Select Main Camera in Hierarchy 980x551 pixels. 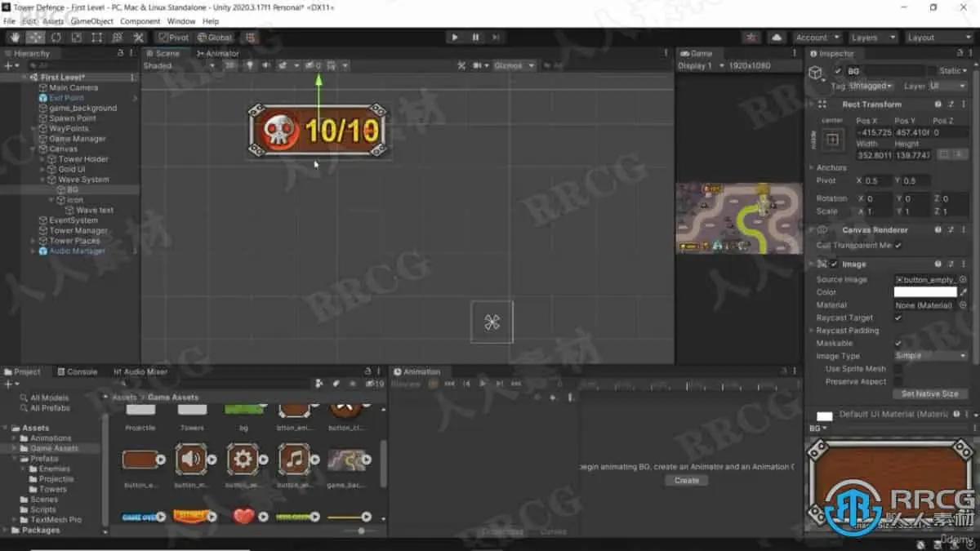click(x=73, y=87)
